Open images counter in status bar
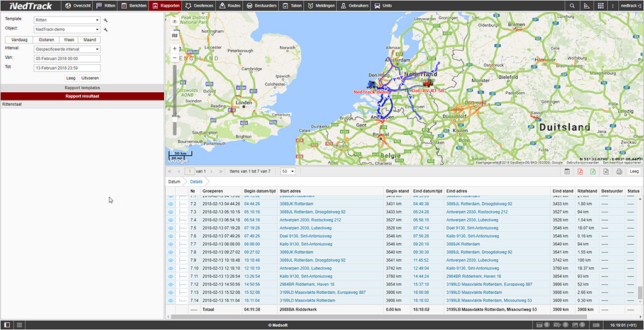 click(579, 325)
